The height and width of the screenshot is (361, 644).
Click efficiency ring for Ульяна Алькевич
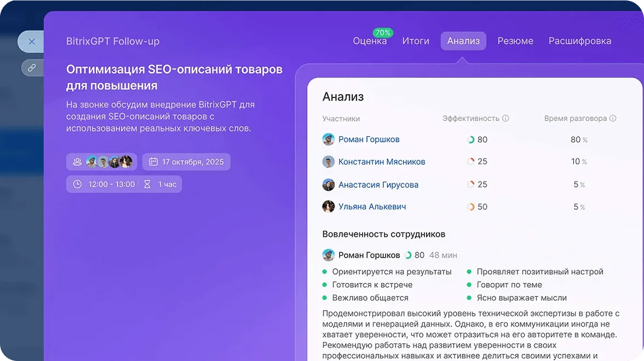tap(471, 207)
